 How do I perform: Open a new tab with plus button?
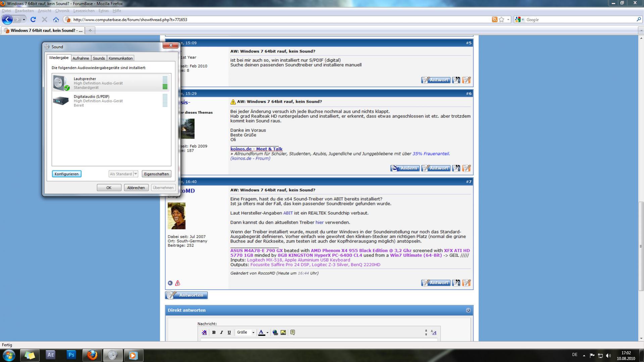pos(90,30)
